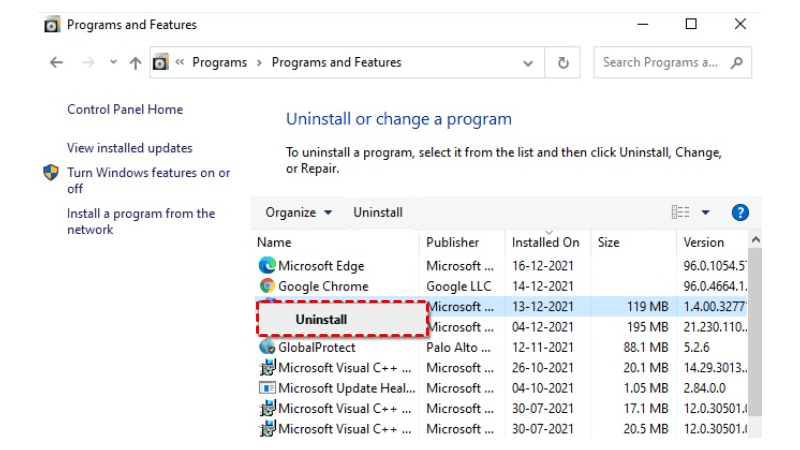800x450 pixels.
Task: Click the 12-11-2021 install date
Action: point(542,347)
